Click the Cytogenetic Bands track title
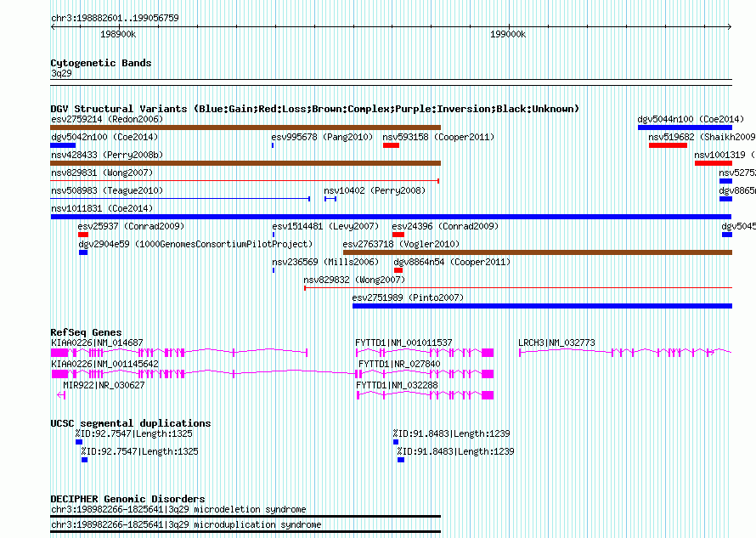This screenshot has width=756, height=538. pyautogui.click(x=101, y=63)
